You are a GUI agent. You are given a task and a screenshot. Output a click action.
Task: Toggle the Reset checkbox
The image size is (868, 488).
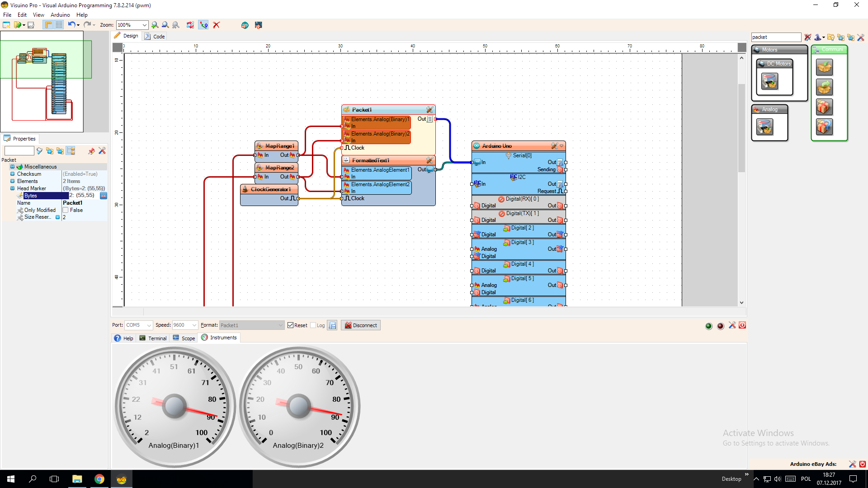[291, 325]
